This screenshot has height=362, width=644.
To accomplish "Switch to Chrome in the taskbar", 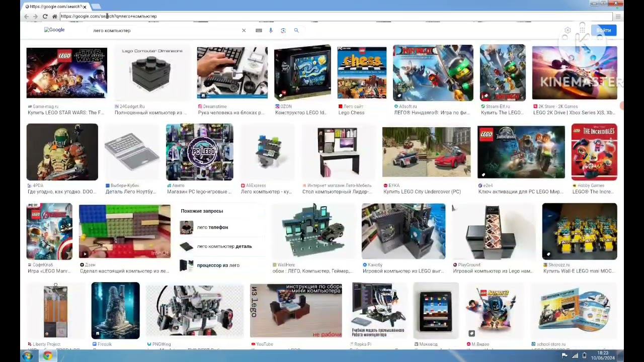I will coord(47,356).
